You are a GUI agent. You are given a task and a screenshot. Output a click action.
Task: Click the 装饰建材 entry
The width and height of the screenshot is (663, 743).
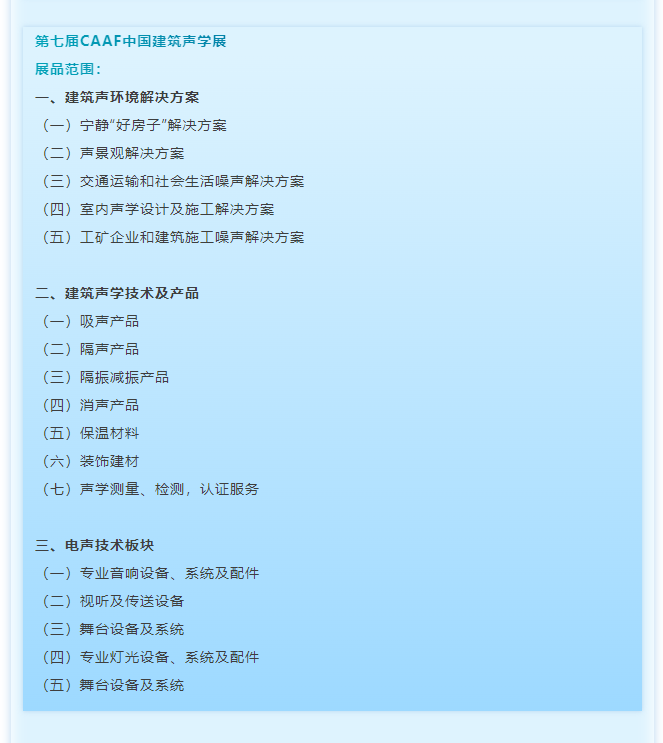point(109,461)
